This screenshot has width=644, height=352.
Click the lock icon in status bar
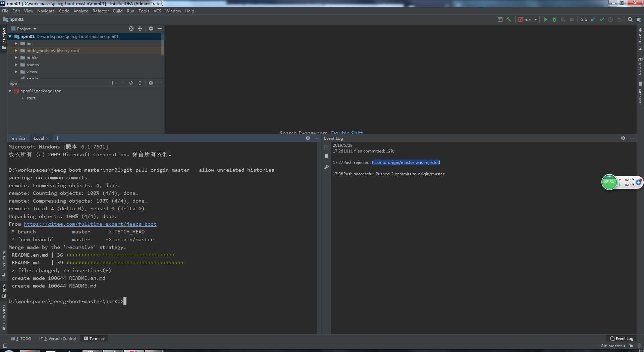631,346
